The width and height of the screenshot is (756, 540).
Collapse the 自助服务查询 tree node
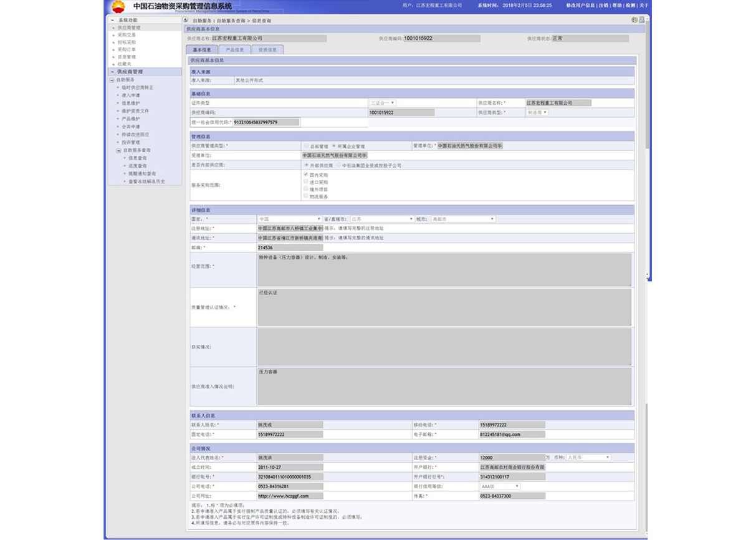[x=118, y=150]
